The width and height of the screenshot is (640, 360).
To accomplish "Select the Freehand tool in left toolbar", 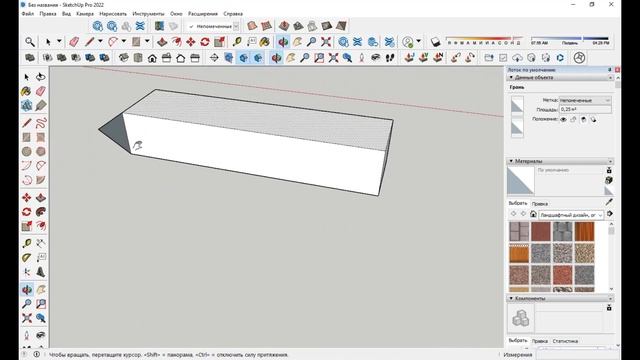I will tap(40, 122).
